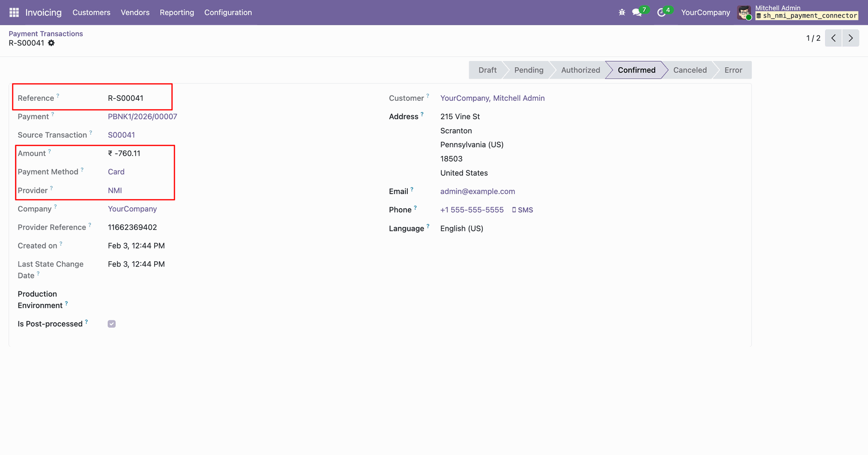Open the Customers menu
868x455 pixels.
[x=91, y=12]
